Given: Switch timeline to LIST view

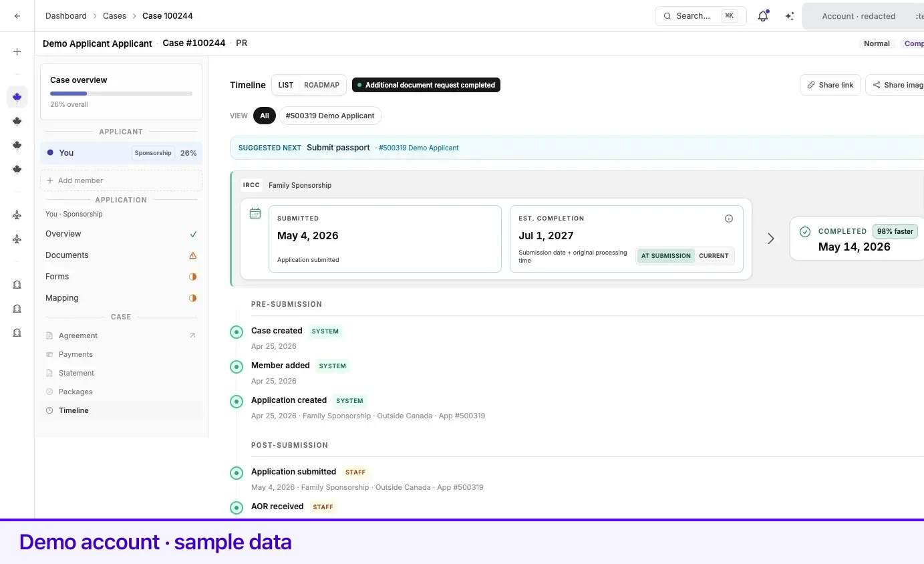Looking at the screenshot, I should pyautogui.click(x=286, y=85).
